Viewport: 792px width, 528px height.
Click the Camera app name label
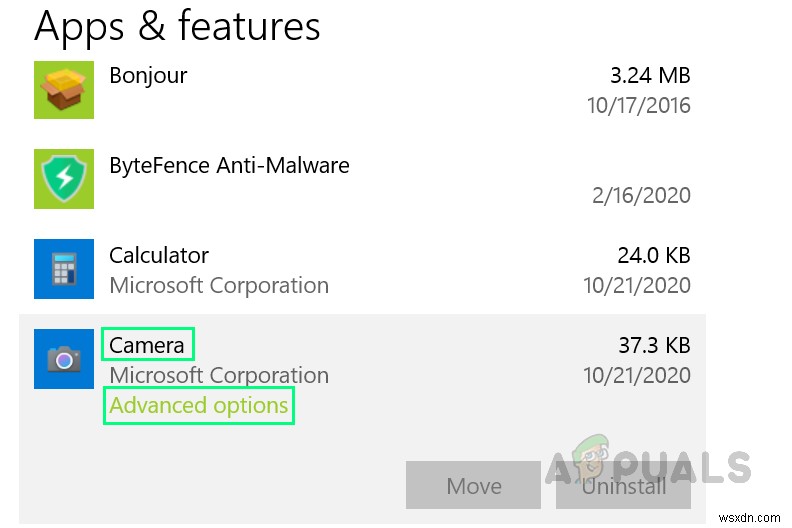point(147,346)
